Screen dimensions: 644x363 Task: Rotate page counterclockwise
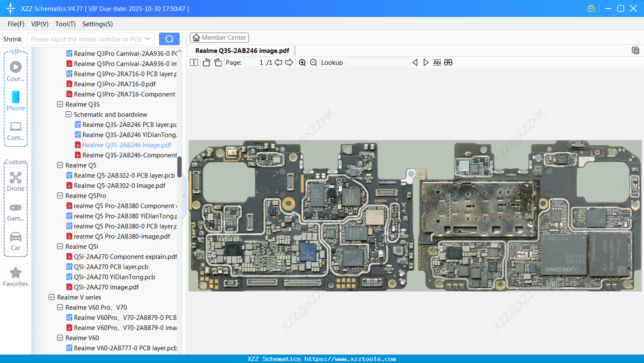click(x=206, y=63)
